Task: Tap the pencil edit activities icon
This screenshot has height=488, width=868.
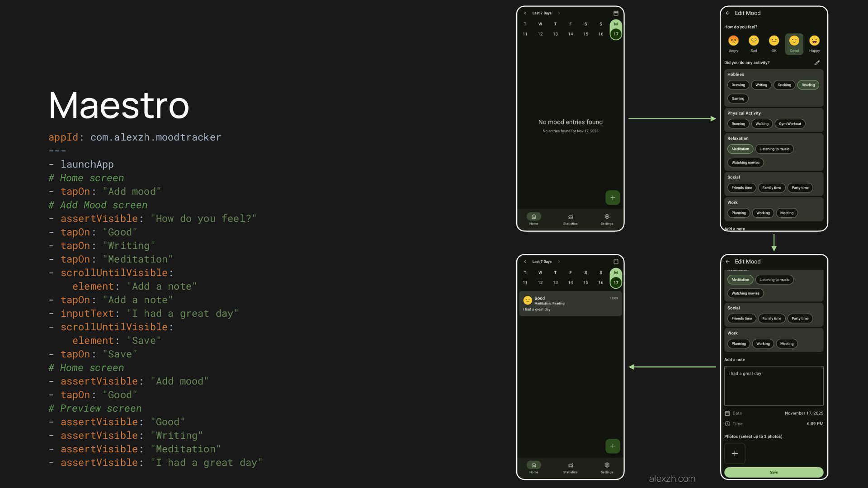Action: click(x=817, y=63)
